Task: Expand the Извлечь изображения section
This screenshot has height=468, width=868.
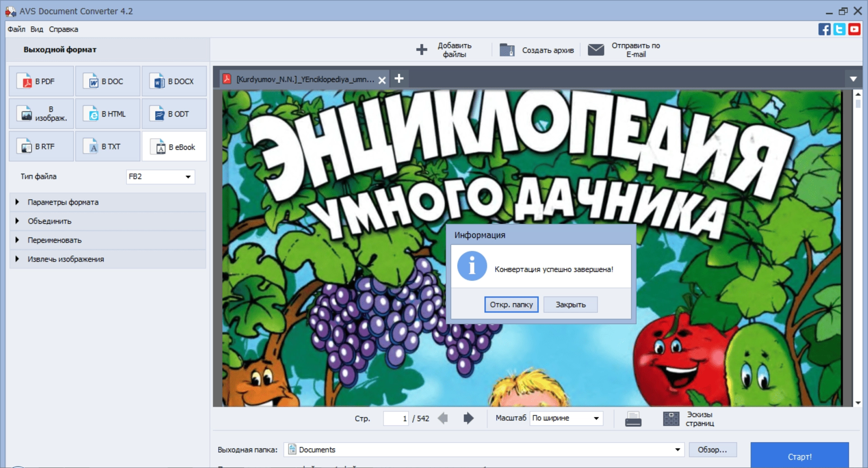Action: (108, 259)
